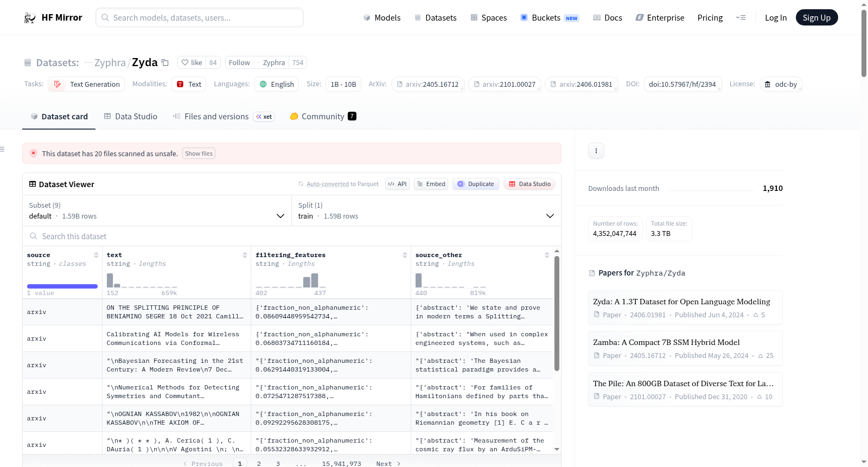Click the English language globe icon
This screenshot has width=868, height=467.
[x=263, y=85]
